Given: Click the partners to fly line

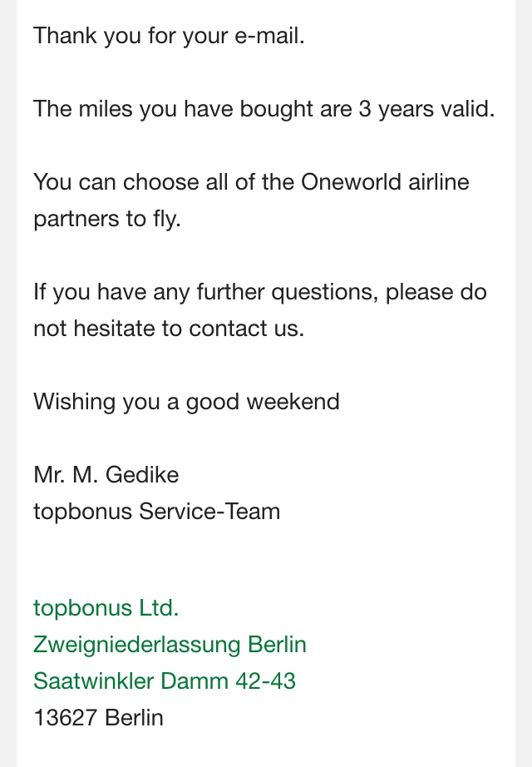Looking at the screenshot, I should click(x=107, y=219).
